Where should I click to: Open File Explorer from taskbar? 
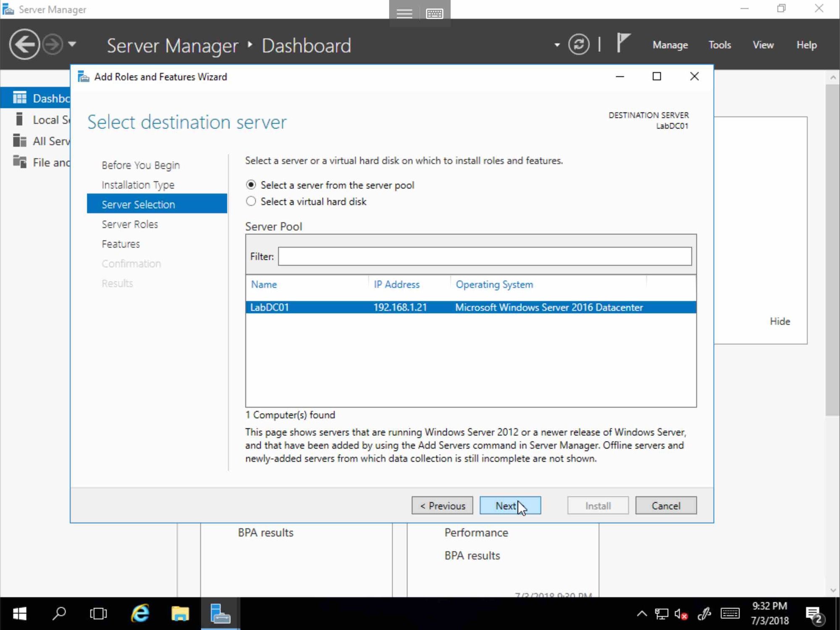pos(180,614)
